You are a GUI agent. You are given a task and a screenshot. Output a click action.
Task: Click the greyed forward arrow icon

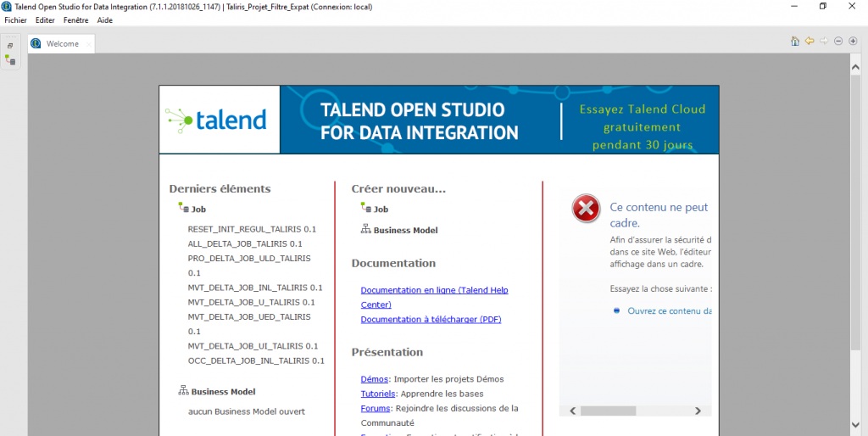pos(824,41)
